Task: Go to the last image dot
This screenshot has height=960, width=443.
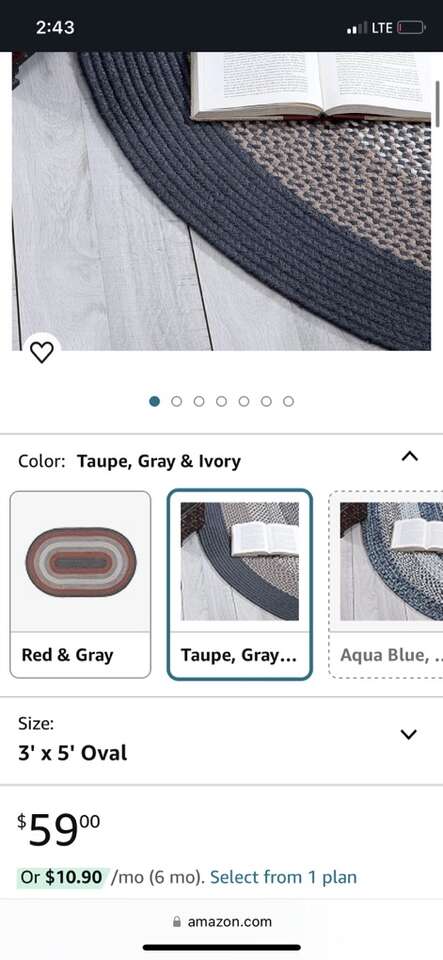Action: (288, 401)
